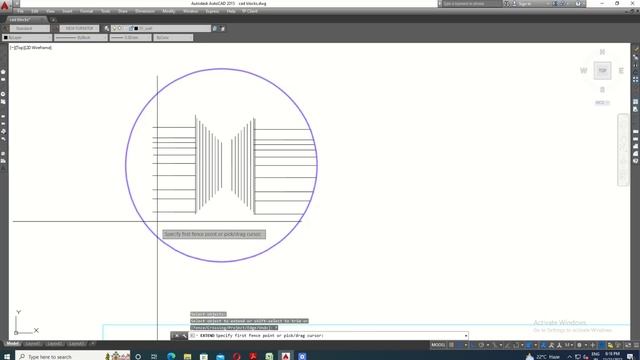Open the Dimension menu
The width and height of the screenshot is (640, 360).
[145, 11]
